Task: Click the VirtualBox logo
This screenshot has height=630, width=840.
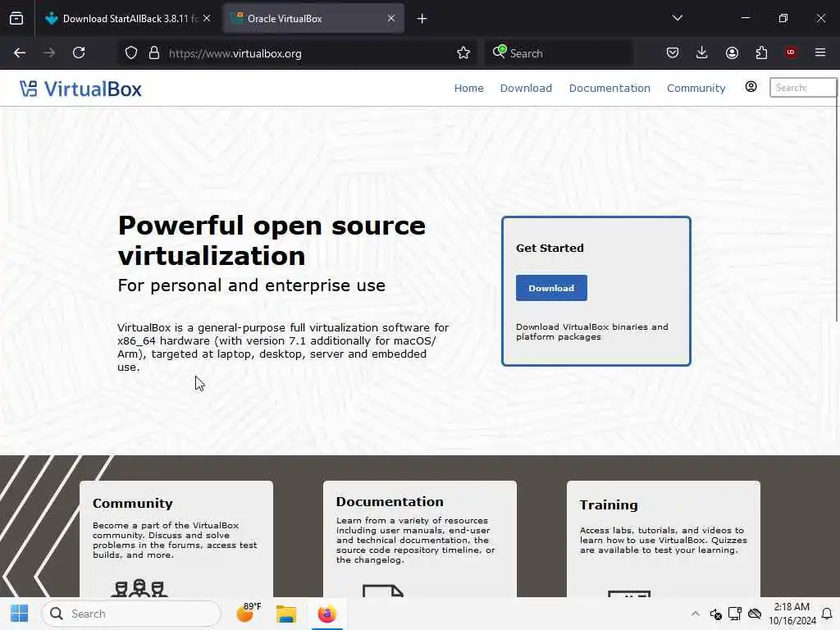Action: 81,89
